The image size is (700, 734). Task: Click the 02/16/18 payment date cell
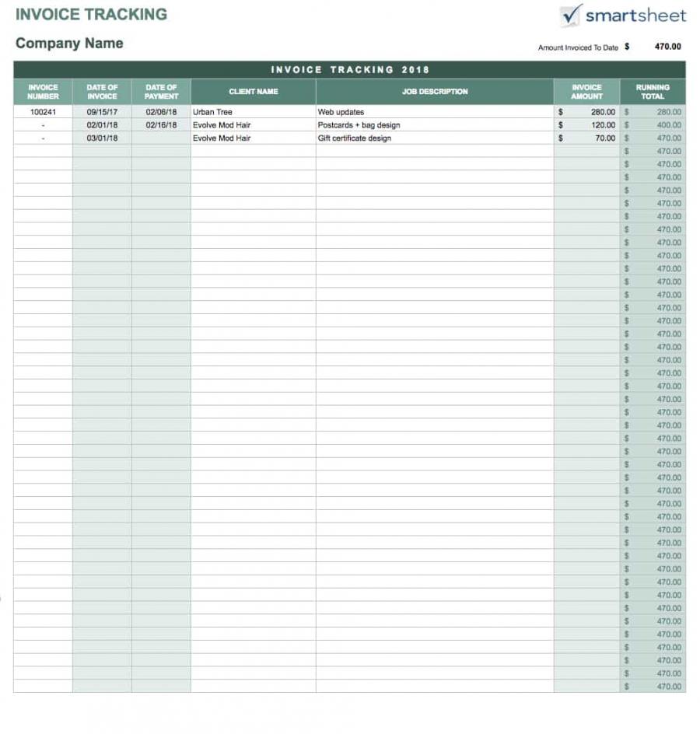point(161,124)
